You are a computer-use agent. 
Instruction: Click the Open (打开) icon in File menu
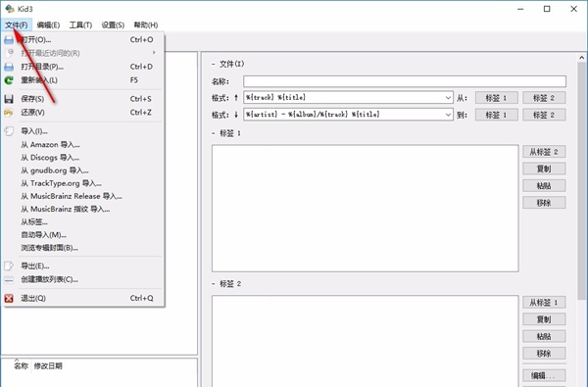pos(9,40)
